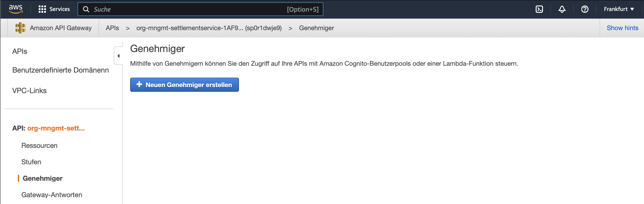The width and height of the screenshot is (644, 204).
Task: Open Benutzerdefinierte Domänen
Action: [x=60, y=70]
